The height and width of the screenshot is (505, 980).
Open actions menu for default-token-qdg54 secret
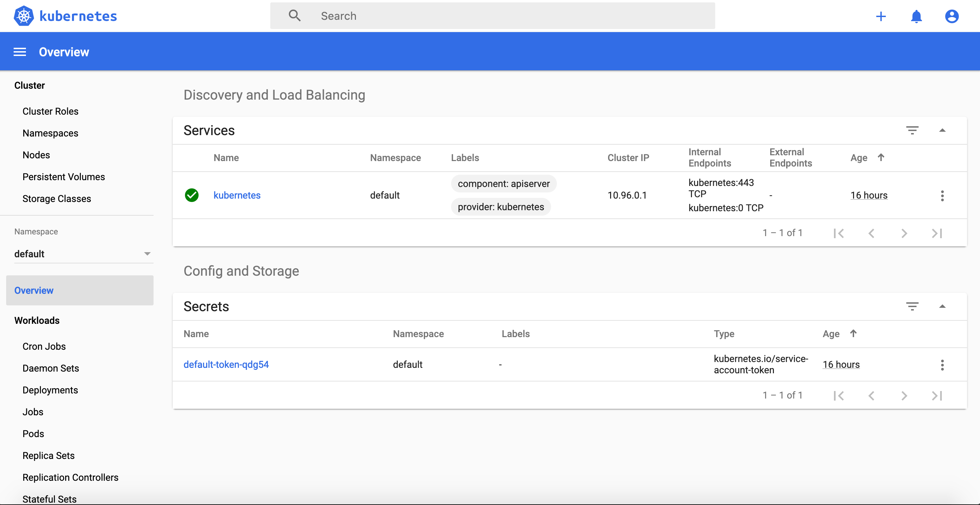pos(942,365)
